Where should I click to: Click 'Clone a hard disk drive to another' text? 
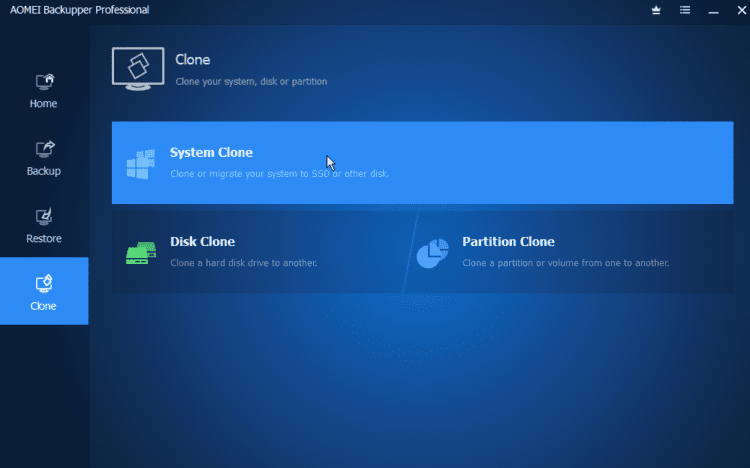pos(244,263)
